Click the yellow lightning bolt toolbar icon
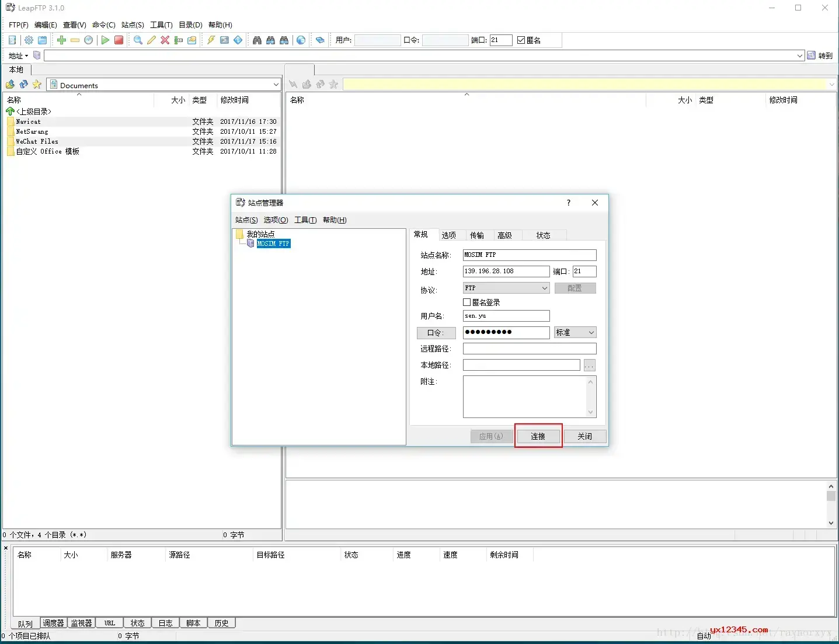The width and height of the screenshot is (839, 644). click(x=211, y=40)
